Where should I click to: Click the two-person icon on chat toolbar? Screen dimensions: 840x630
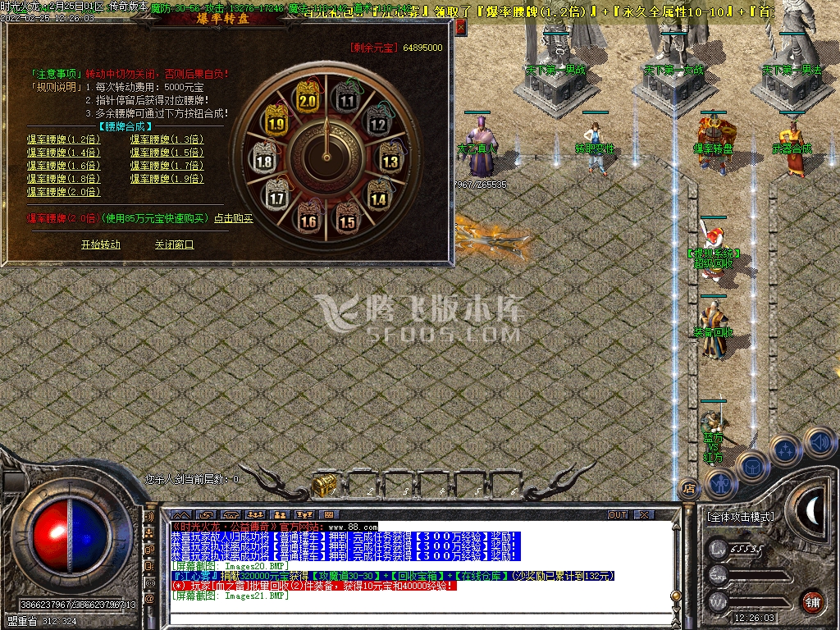pyautogui.click(x=280, y=515)
